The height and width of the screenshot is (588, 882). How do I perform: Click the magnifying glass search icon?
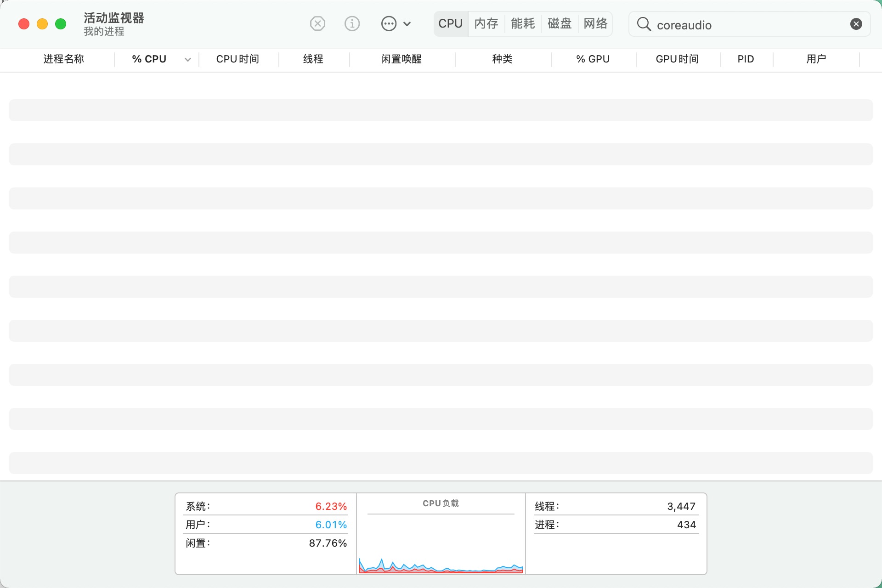pos(644,24)
